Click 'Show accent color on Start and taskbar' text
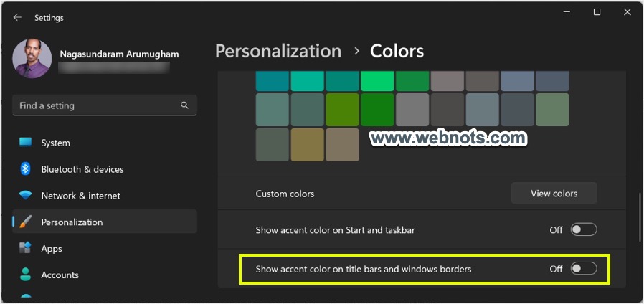644x304 pixels. [x=335, y=230]
